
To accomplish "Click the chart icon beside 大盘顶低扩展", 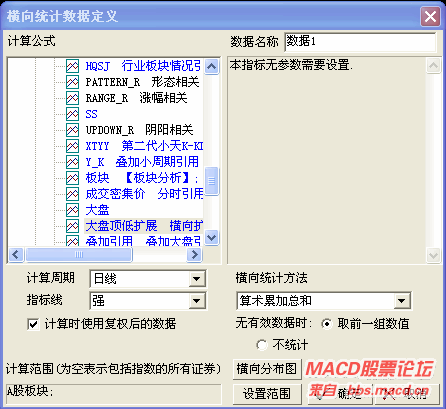I will pyautogui.click(x=72, y=226).
